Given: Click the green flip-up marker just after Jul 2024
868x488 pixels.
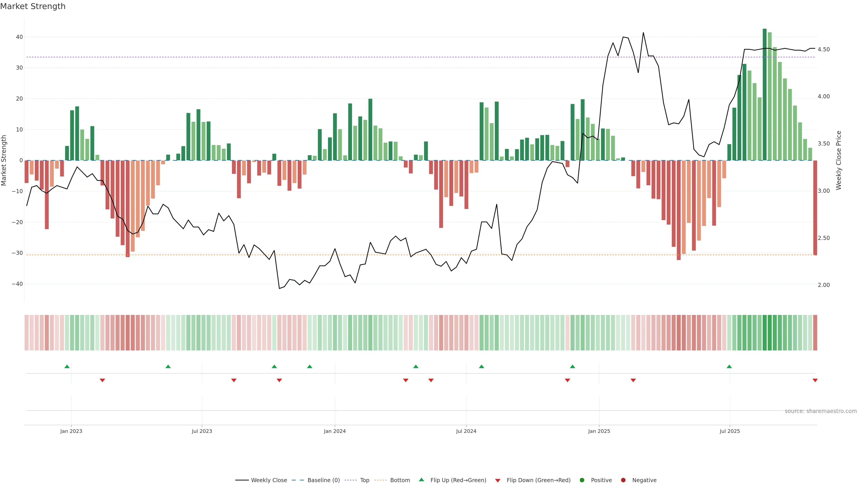Looking at the screenshot, I should 481,366.
